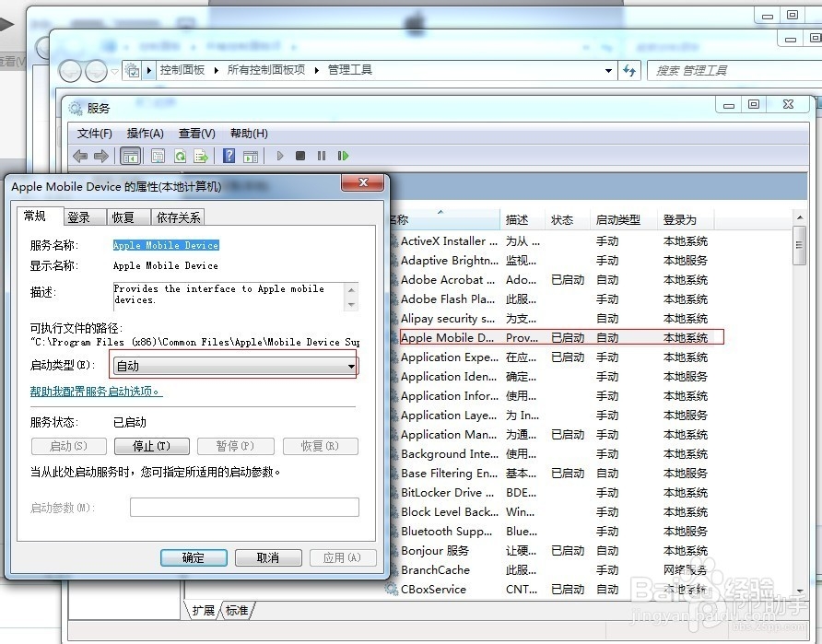Click the Restart Service toolbar icon
This screenshot has width=822, height=644.
343,157
